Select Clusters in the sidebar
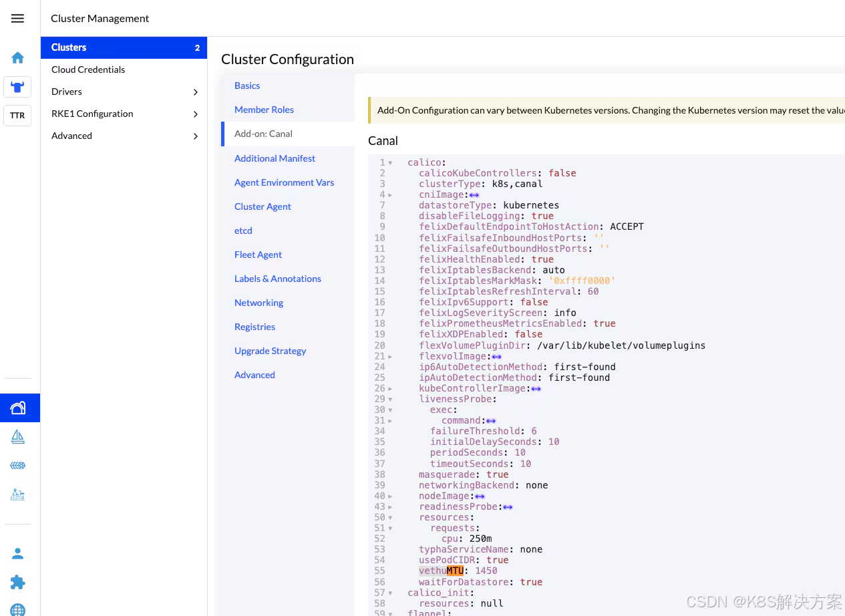Image resolution: width=845 pixels, height=616 pixels. pos(124,47)
